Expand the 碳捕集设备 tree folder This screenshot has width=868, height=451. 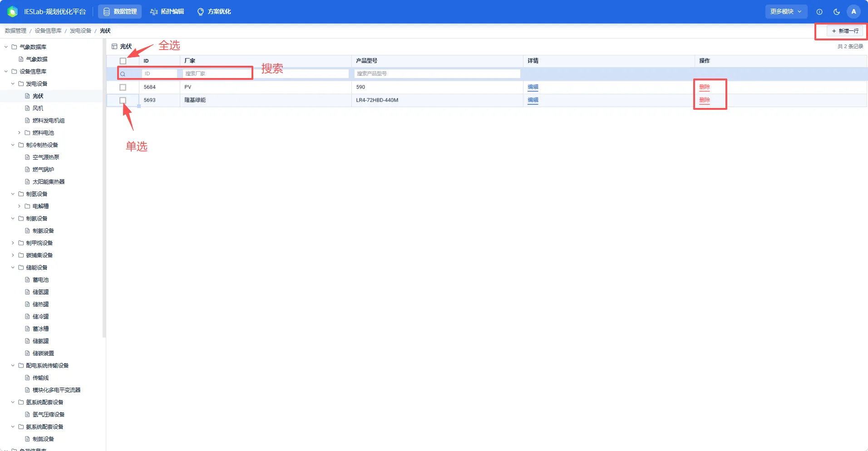(x=13, y=255)
